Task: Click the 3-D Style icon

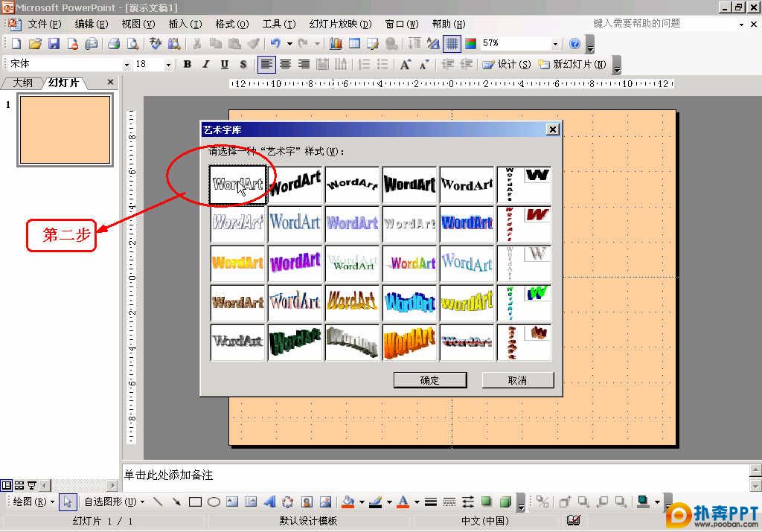Action: pyautogui.click(x=505, y=501)
